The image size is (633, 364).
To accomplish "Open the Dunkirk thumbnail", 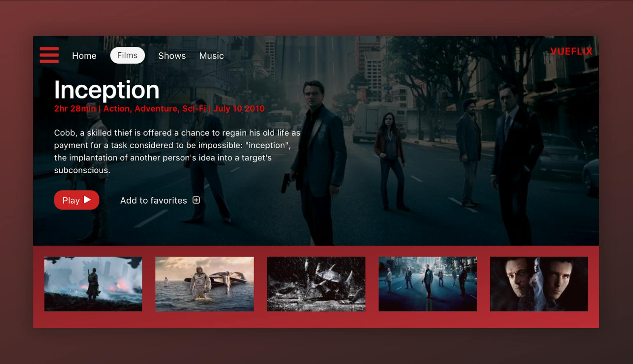I will coord(93,284).
